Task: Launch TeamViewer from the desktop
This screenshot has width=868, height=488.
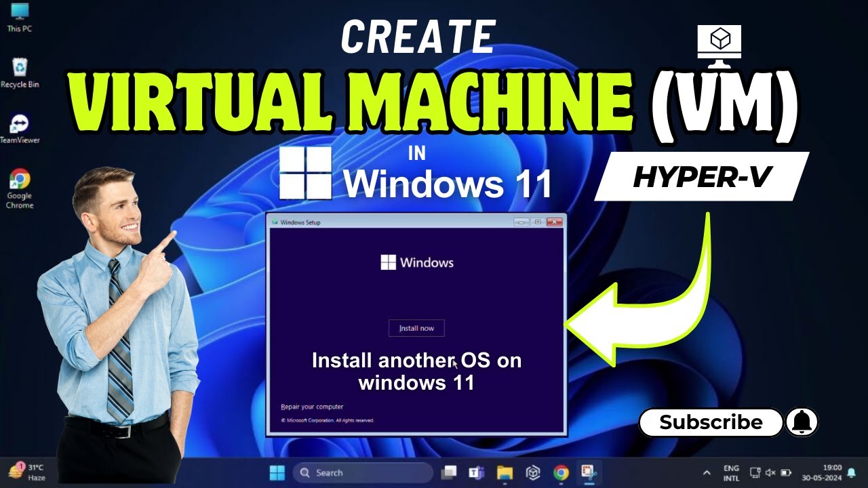Action: click(20, 129)
